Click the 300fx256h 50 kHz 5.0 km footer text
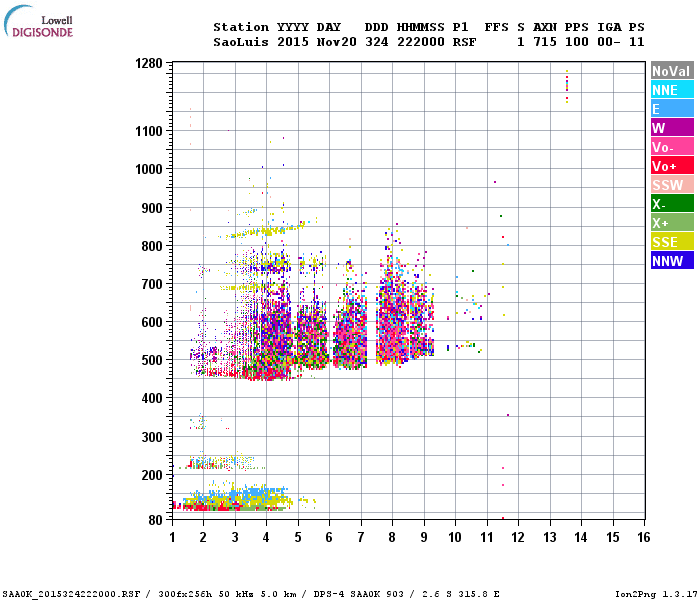Screen dimensions: 700x600 pos(227,594)
